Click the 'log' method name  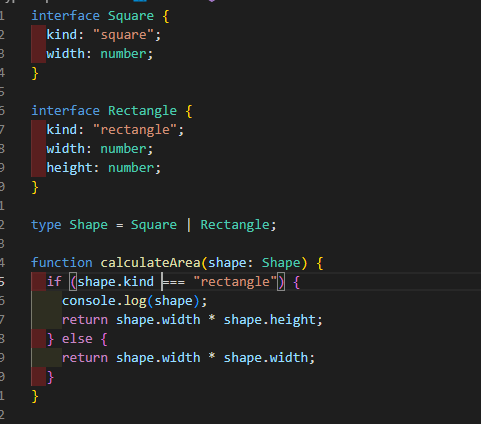[135, 301]
